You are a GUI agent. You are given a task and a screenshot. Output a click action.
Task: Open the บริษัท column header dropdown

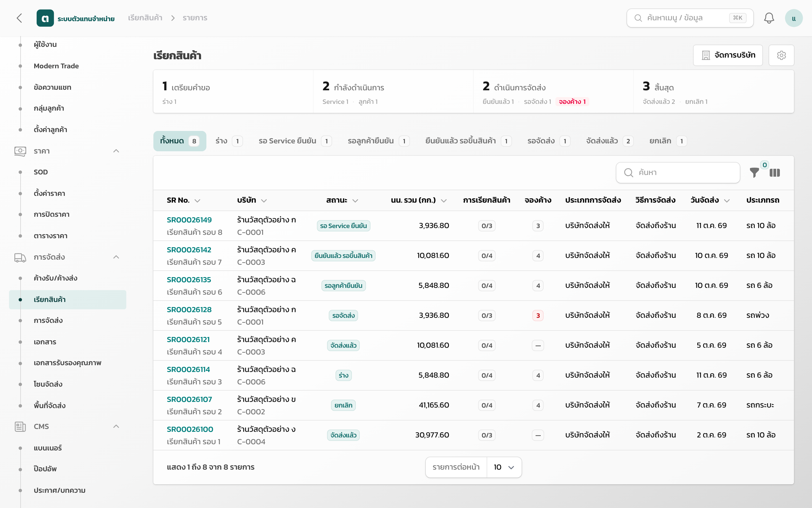coord(264,201)
